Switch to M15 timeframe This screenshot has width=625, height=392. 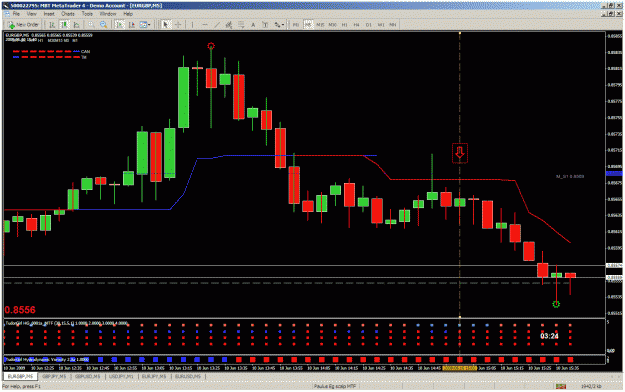320,25
